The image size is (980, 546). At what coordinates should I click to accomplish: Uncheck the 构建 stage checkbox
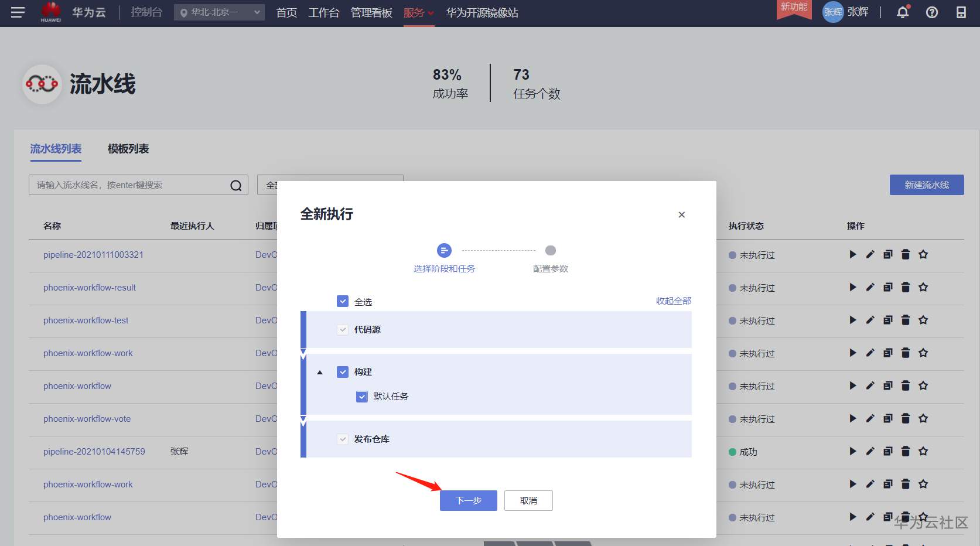[343, 371]
